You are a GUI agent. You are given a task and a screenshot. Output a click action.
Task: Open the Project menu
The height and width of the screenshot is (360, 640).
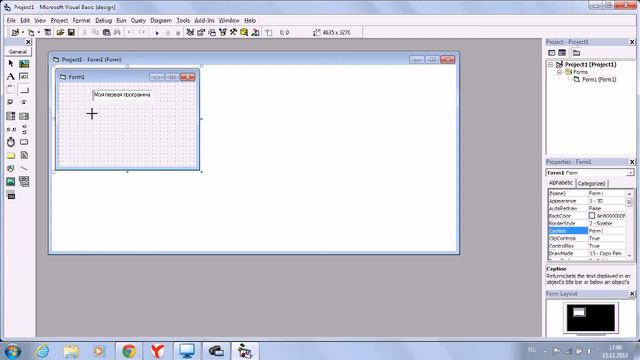click(59, 20)
